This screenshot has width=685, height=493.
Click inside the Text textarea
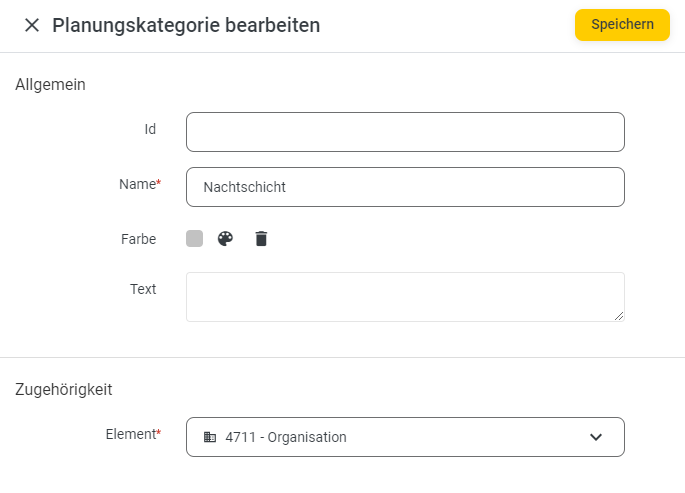[405, 297]
